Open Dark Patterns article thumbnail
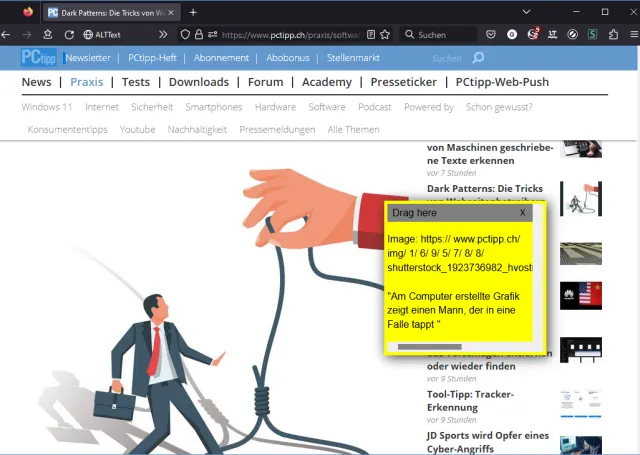This screenshot has width=640, height=455. coord(581,199)
